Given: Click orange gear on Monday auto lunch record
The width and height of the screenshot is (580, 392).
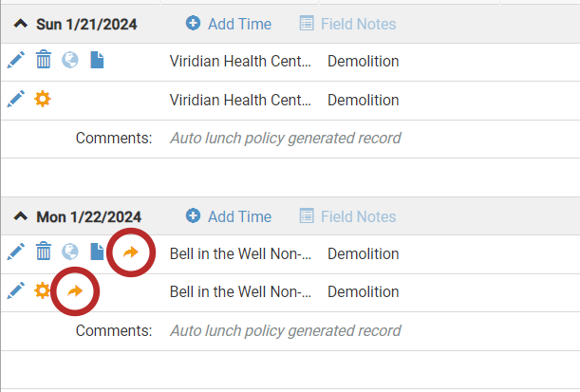Looking at the screenshot, I should [x=42, y=290].
